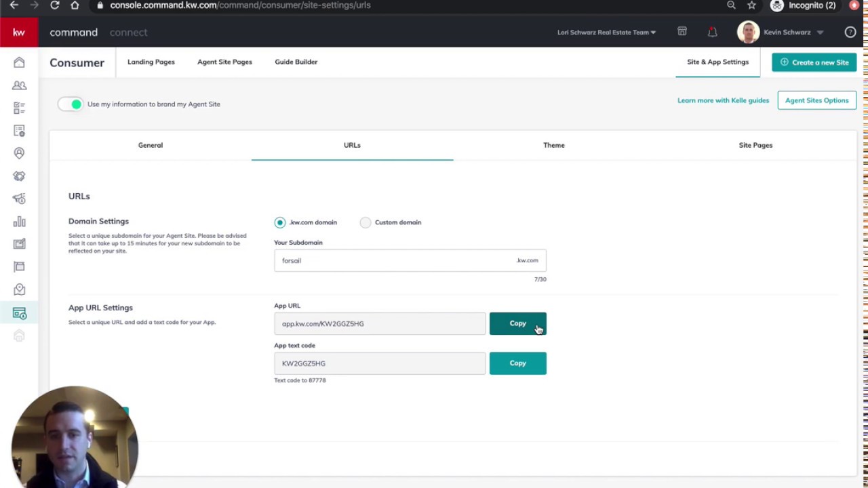This screenshot has height=488, width=868.
Task: Open Guide Builder tab
Action: [x=296, y=62]
